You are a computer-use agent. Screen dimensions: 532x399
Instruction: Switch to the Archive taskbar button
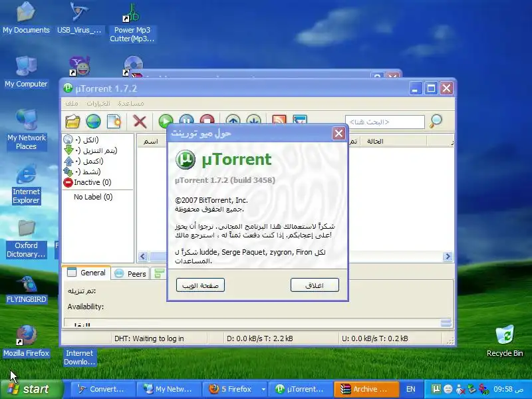pyautogui.click(x=366, y=389)
